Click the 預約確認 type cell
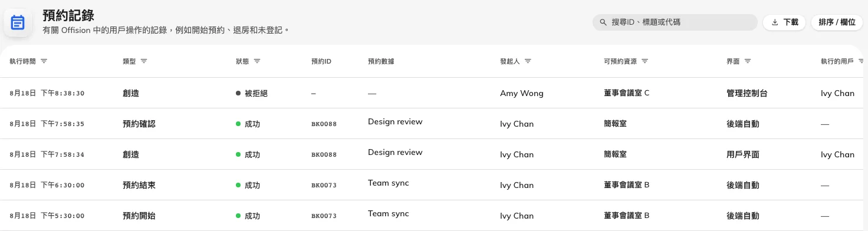The height and width of the screenshot is (231, 868). 139,124
